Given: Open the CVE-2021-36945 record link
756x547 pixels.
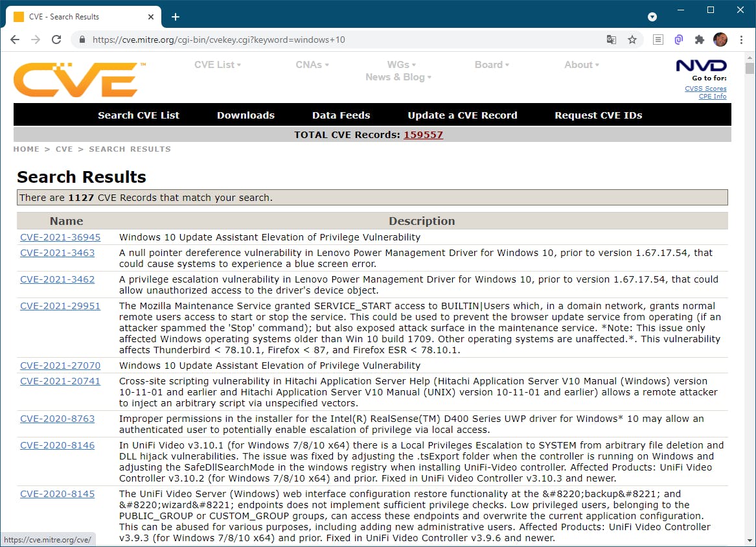Looking at the screenshot, I should (x=60, y=237).
